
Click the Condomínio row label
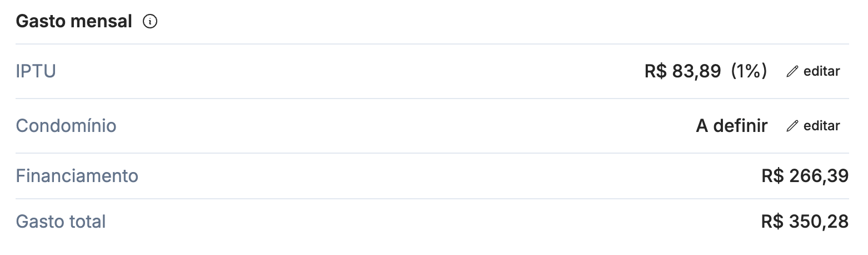pyautogui.click(x=66, y=126)
